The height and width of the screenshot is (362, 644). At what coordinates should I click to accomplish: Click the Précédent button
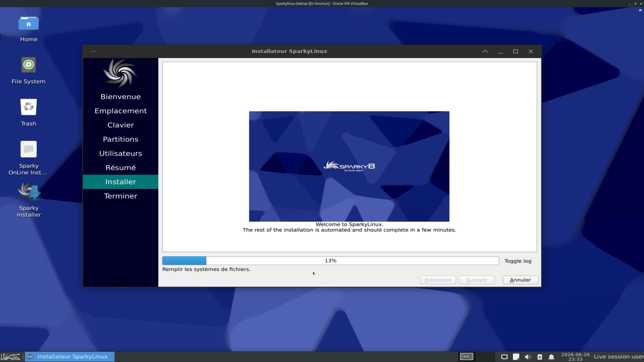(x=438, y=280)
